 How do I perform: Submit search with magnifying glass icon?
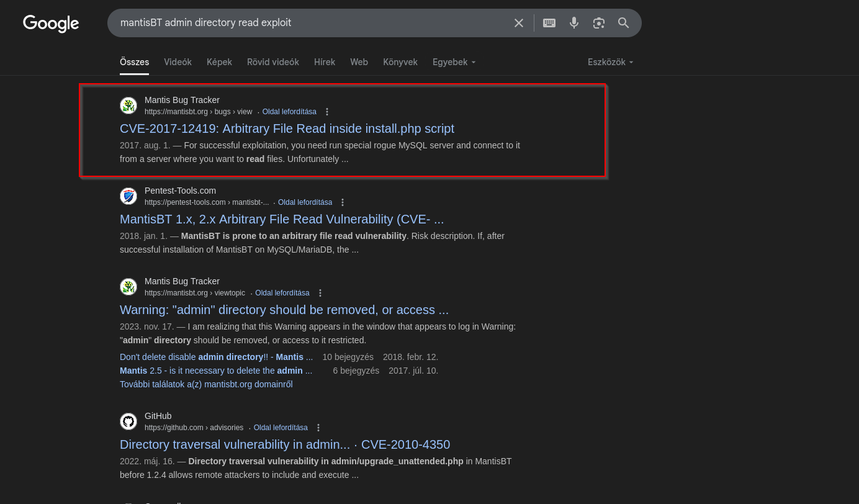click(624, 23)
